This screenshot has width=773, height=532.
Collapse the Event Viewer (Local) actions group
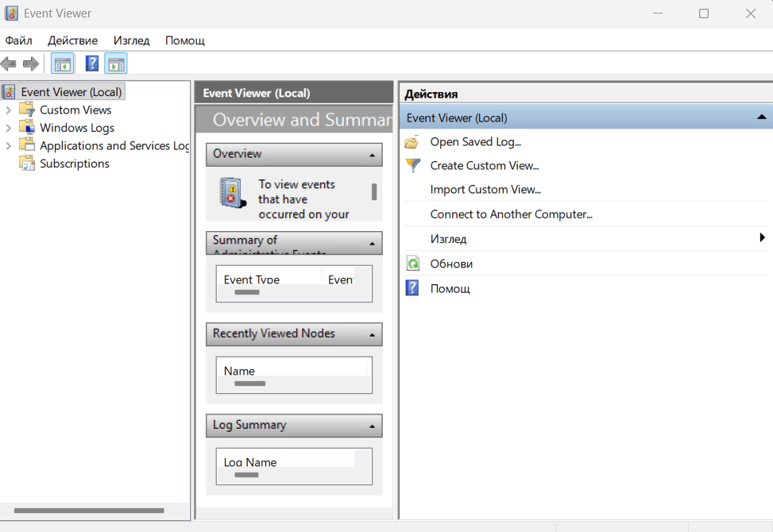pyautogui.click(x=762, y=118)
